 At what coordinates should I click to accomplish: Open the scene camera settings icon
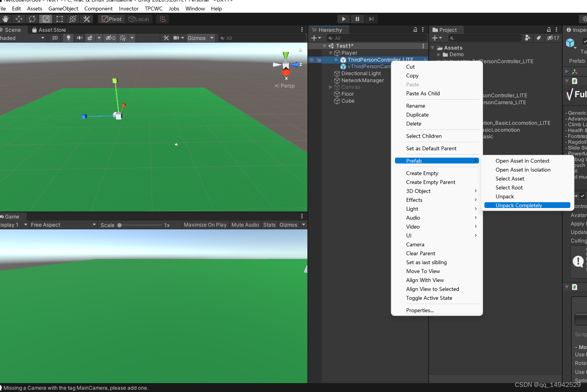tap(176, 38)
